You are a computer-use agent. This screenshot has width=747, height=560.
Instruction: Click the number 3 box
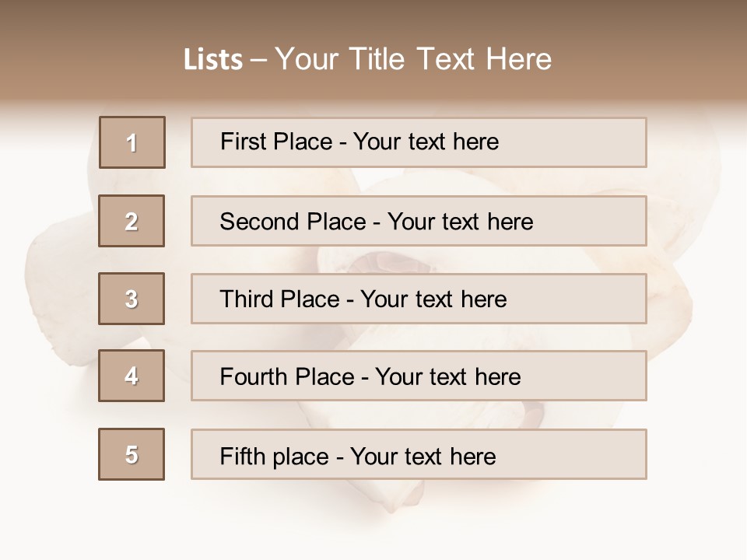point(132,299)
